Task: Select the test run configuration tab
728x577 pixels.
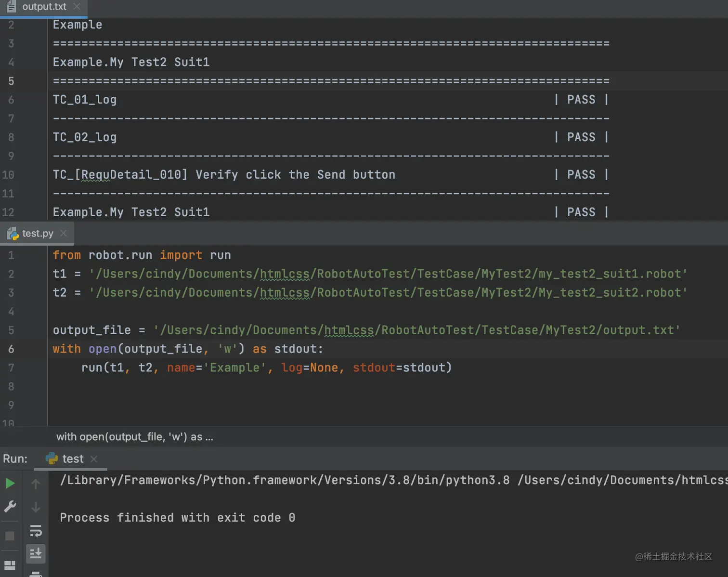Action: [72, 459]
